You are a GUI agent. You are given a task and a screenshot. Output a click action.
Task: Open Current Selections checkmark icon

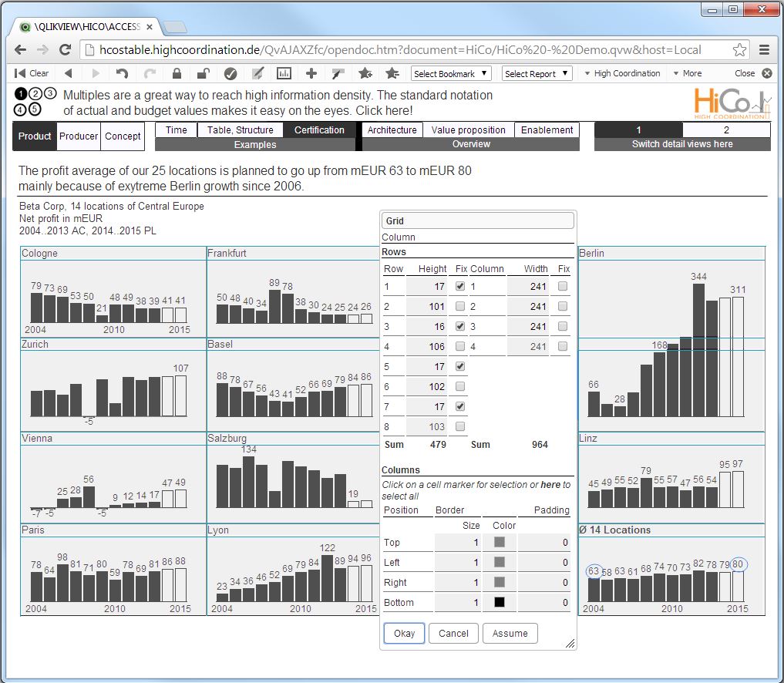coord(230,73)
